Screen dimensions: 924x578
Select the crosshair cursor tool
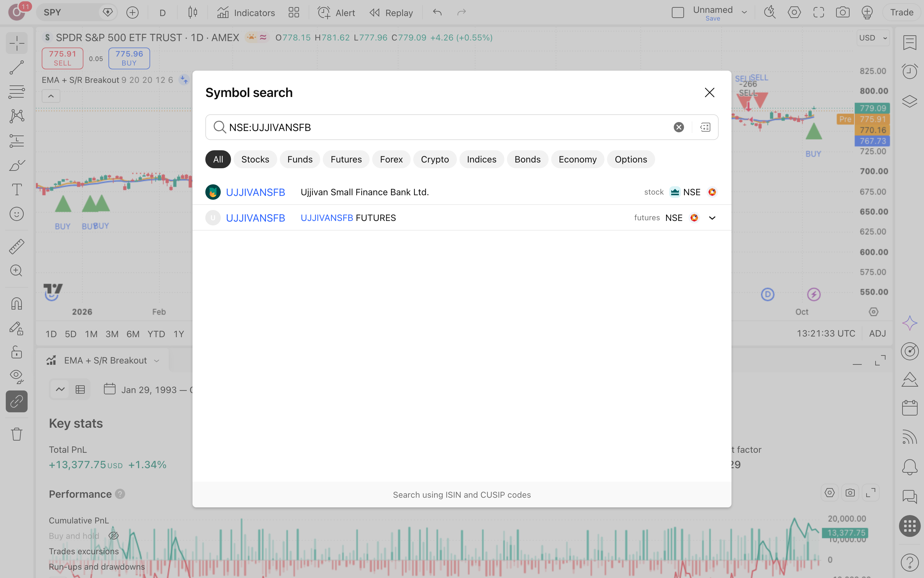(17, 43)
